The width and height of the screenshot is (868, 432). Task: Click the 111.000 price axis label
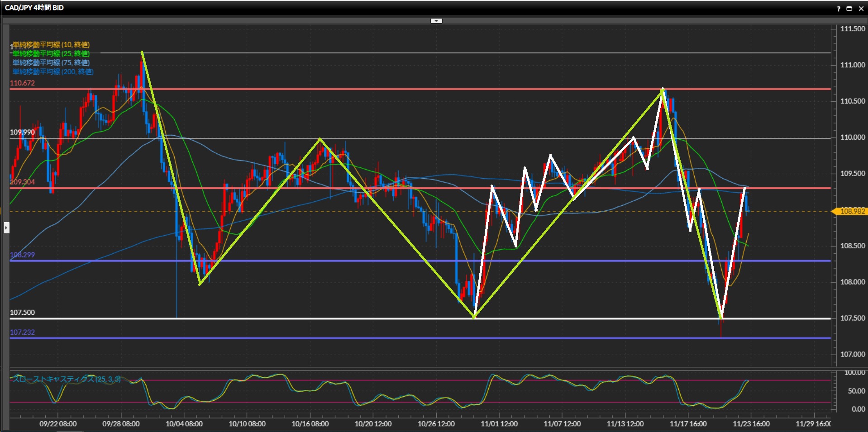click(x=852, y=65)
